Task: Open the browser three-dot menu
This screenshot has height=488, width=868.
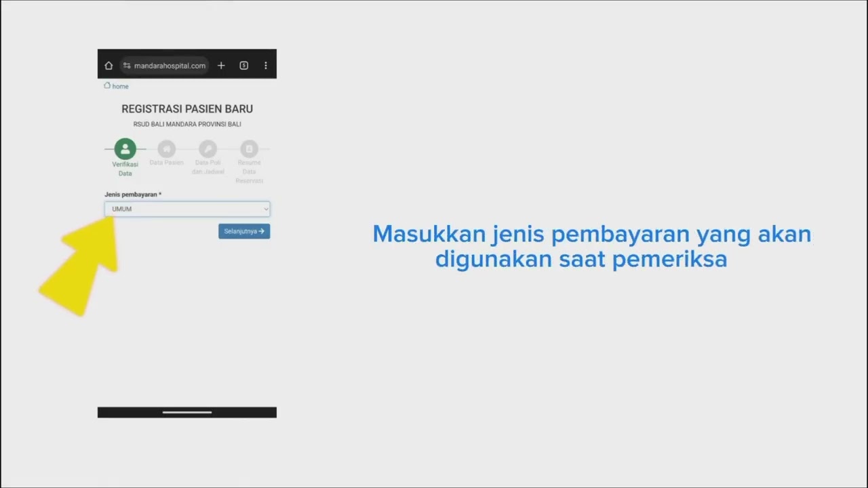Action: (266, 66)
